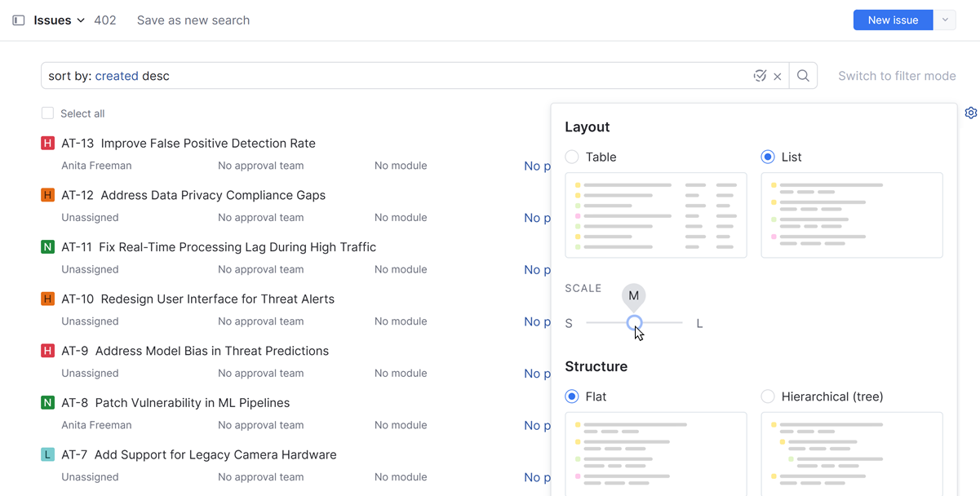Run the search with the magnifier icon
Screen dimensions: 980x496
pyautogui.click(x=803, y=76)
